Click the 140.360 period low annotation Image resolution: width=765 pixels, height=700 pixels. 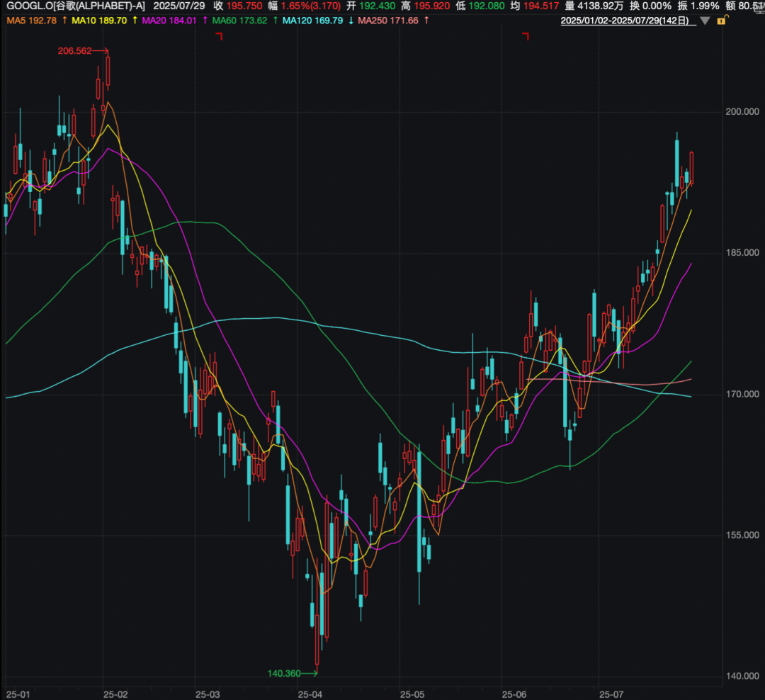pos(284,674)
